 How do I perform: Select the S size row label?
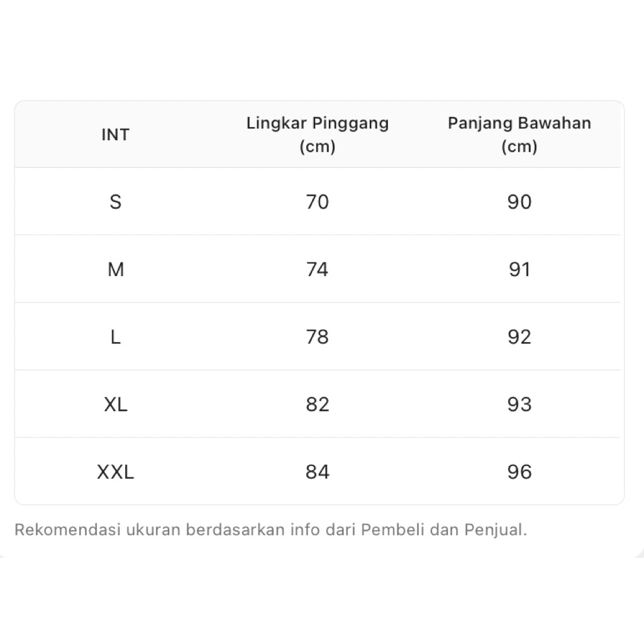coord(115,202)
